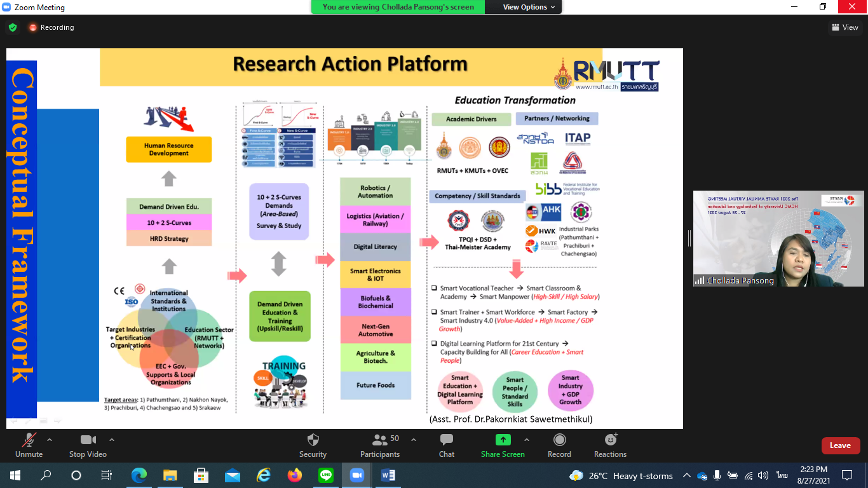Viewport: 868px width, 488px height.
Task: Click 'Digital Literacy' box on slide
Action: tap(376, 247)
